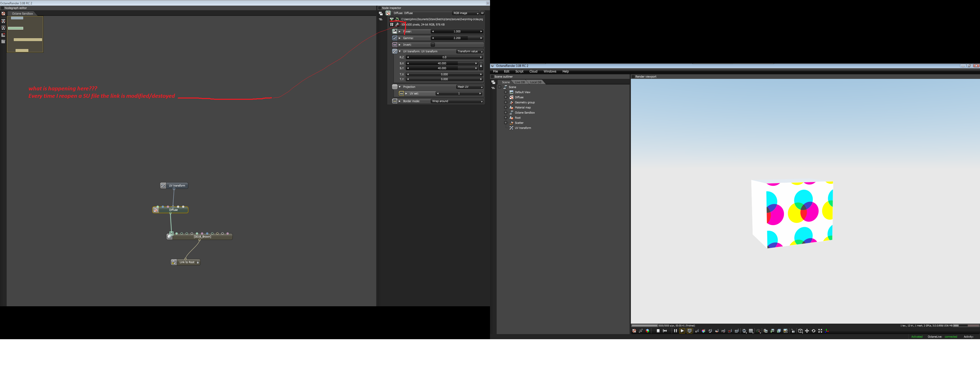Image resolution: width=980 pixels, height=366 pixels.
Task: Toggle the eye preview button beside RGB image
Action: pos(482,13)
